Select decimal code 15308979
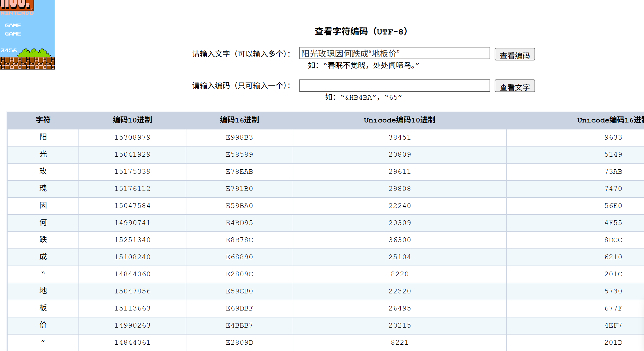 132,137
